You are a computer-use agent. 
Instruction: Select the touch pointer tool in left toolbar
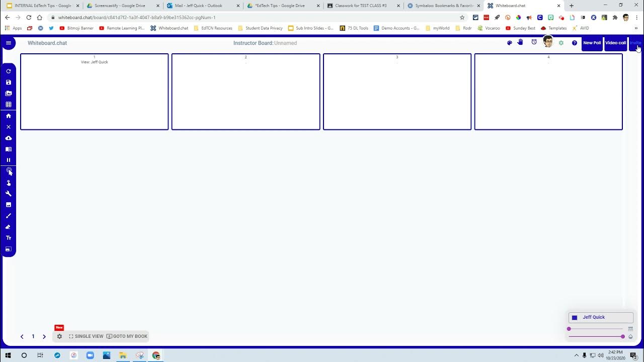(x=8, y=183)
